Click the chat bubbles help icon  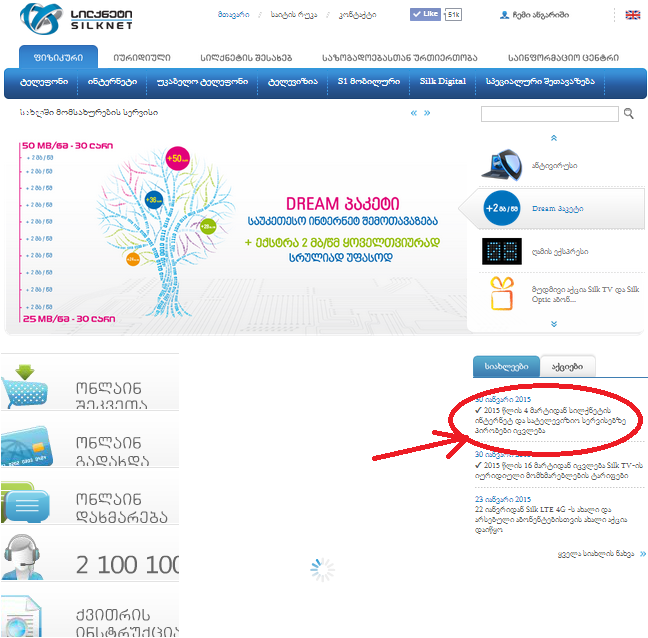point(25,502)
